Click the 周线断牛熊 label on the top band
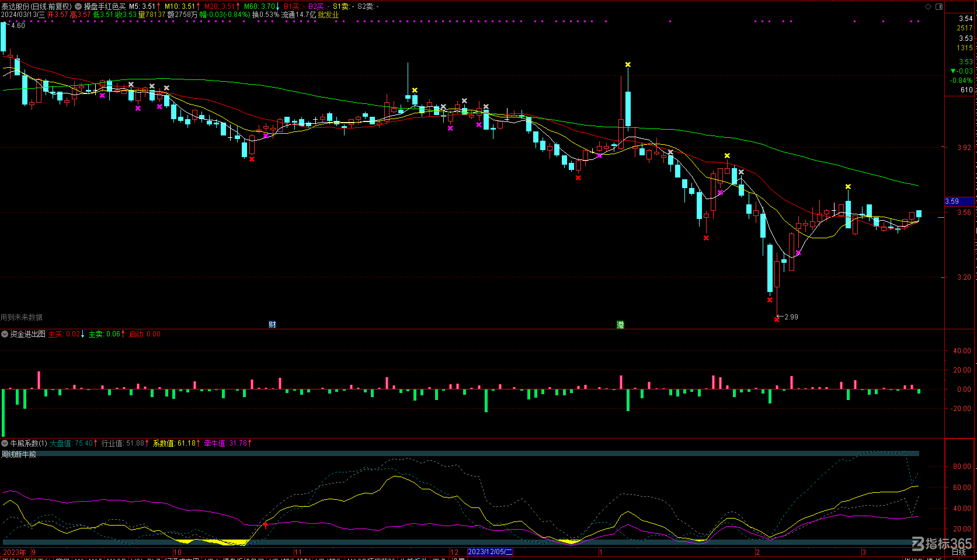This screenshot has width=977, height=560. [x=19, y=454]
